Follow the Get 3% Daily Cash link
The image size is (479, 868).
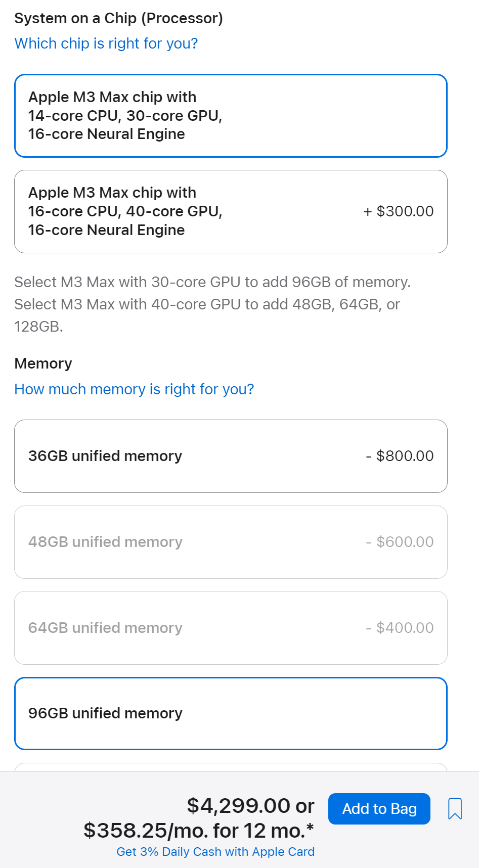(x=215, y=852)
